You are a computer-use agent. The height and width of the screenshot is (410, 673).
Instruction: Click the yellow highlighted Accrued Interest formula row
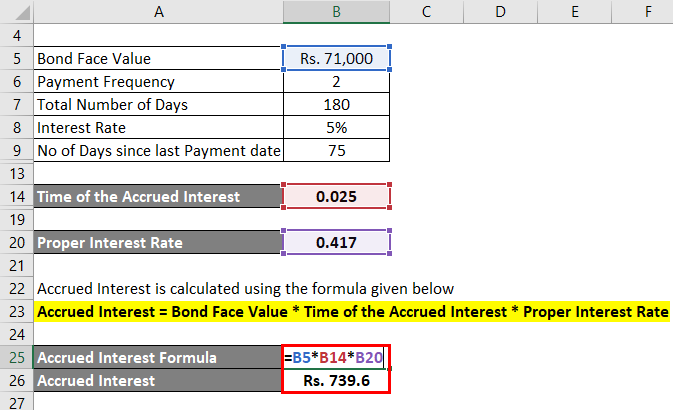[x=353, y=312]
